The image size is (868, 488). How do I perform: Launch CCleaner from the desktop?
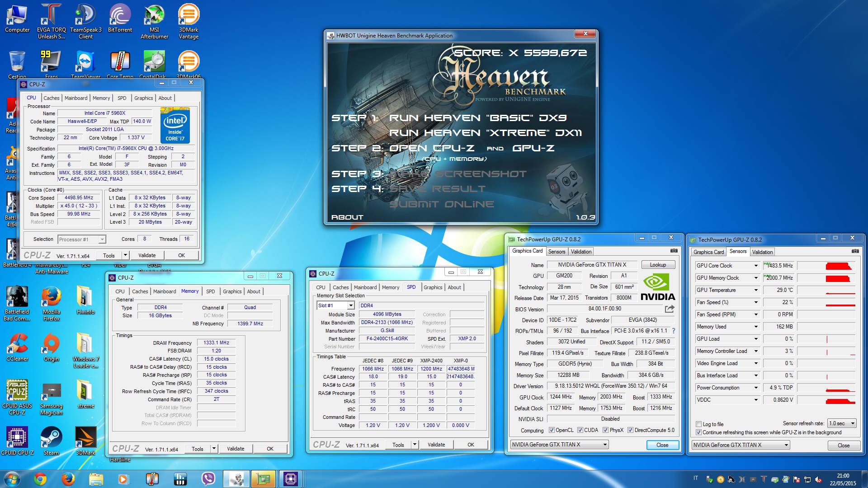(x=17, y=347)
